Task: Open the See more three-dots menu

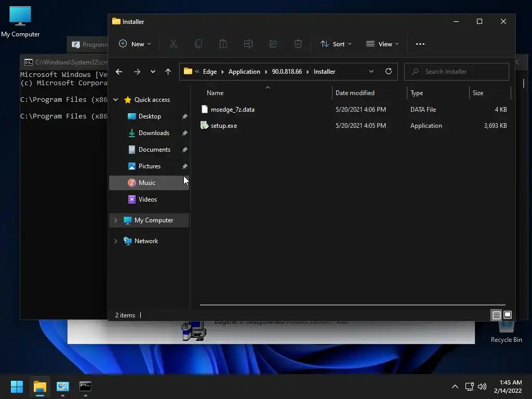Action: [420, 44]
